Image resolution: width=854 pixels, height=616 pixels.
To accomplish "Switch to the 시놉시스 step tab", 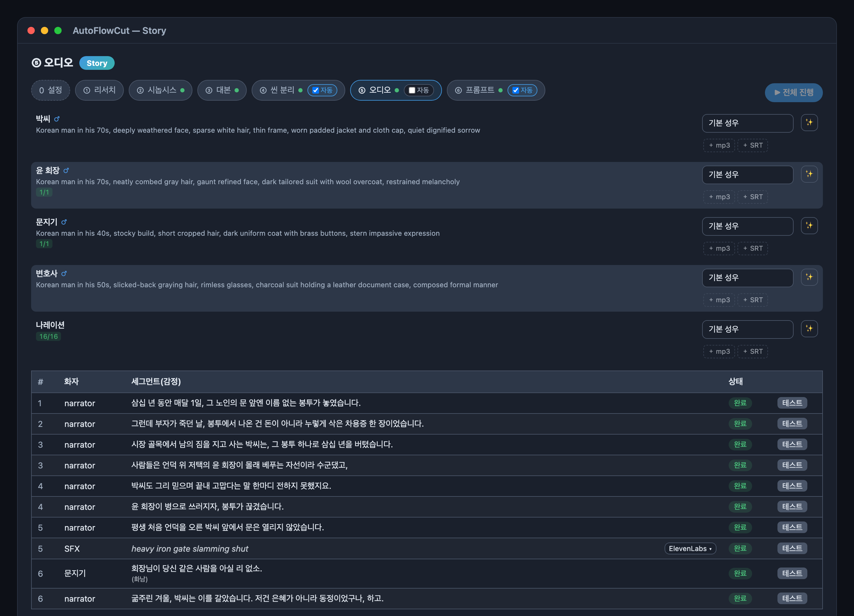I will point(160,90).
